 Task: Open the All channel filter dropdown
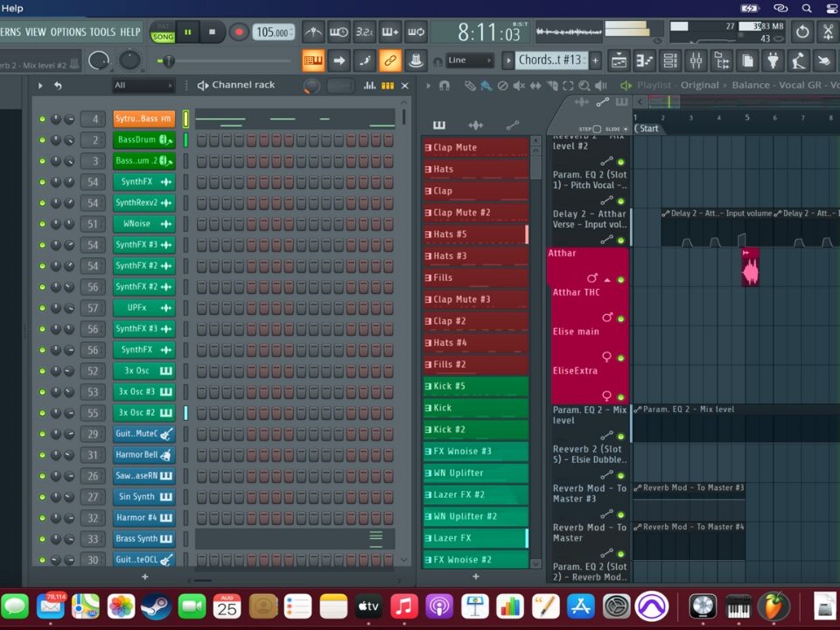click(x=143, y=86)
